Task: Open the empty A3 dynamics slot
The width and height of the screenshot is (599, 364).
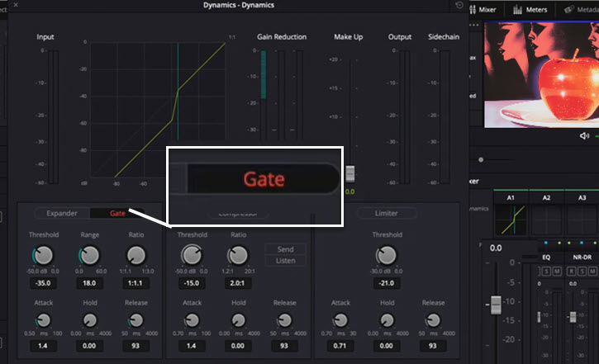Action: [x=582, y=220]
